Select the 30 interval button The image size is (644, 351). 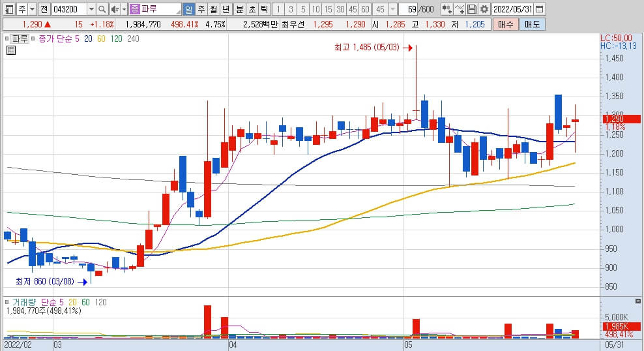(340, 9)
